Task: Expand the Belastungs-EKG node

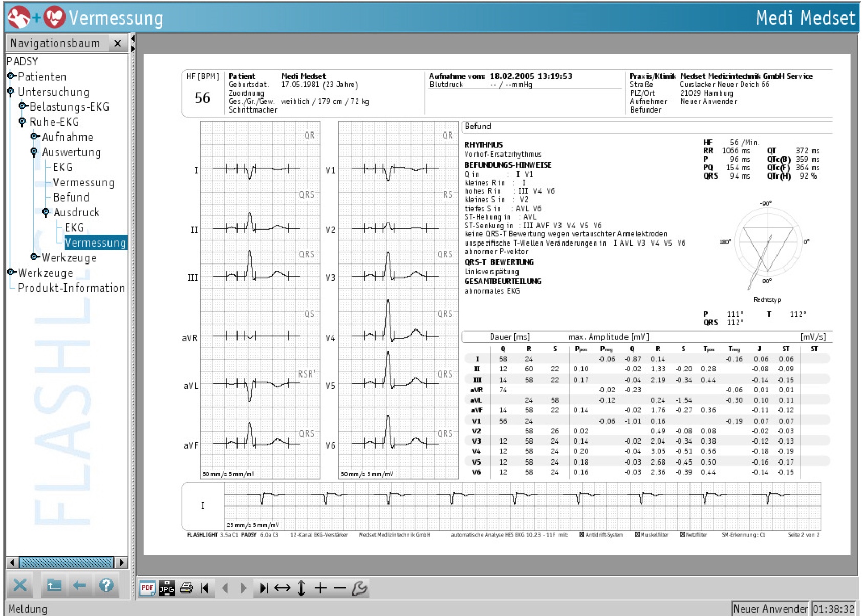Action: coord(23,106)
